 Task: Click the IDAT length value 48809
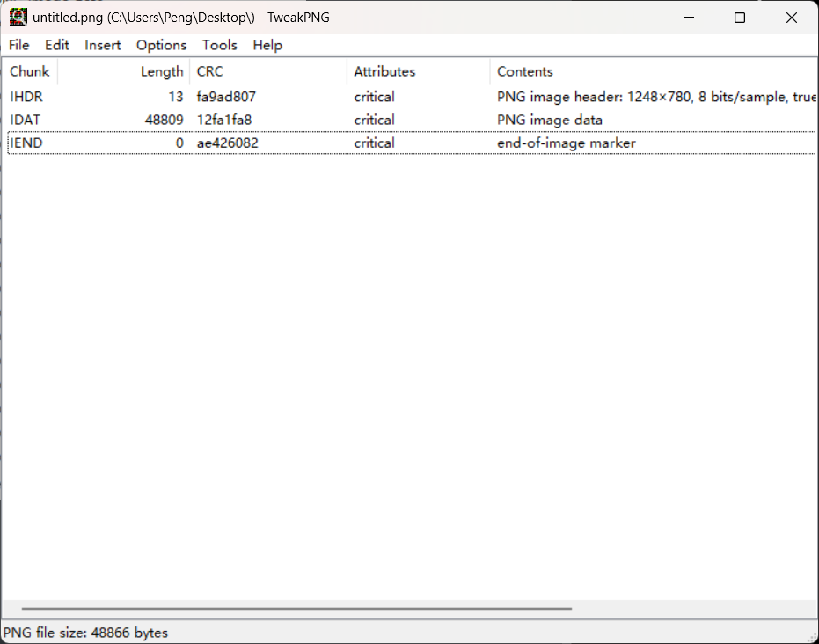point(164,120)
